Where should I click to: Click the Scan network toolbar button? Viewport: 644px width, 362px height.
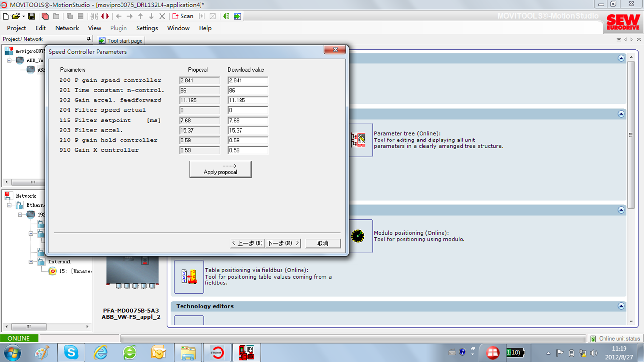point(183,16)
